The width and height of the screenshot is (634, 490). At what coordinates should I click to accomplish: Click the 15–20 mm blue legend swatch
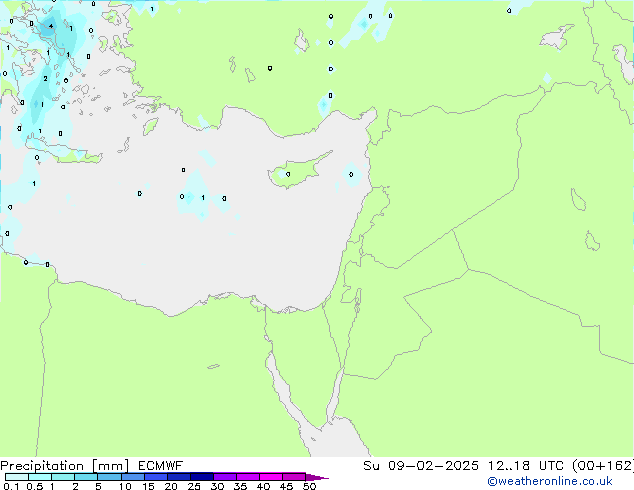click(155, 477)
